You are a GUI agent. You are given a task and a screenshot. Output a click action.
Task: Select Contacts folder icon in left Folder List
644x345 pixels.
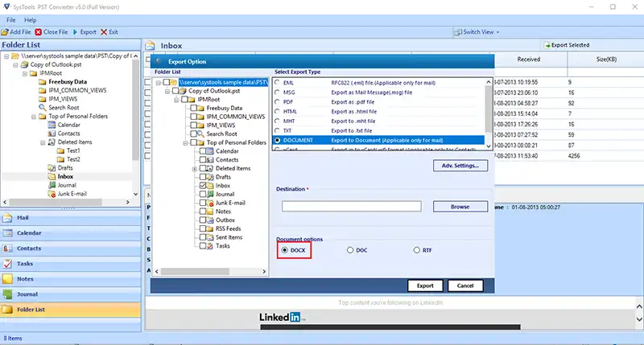point(52,133)
